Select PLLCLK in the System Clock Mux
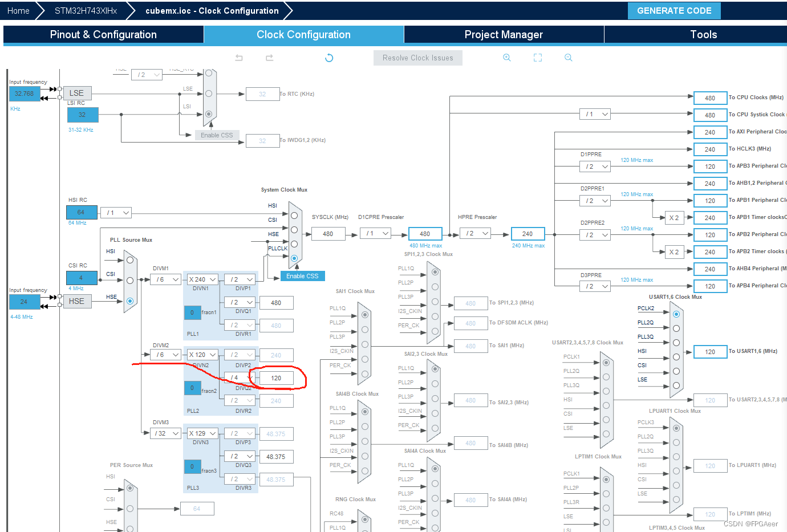The width and height of the screenshot is (787, 532). (x=294, y=258)
